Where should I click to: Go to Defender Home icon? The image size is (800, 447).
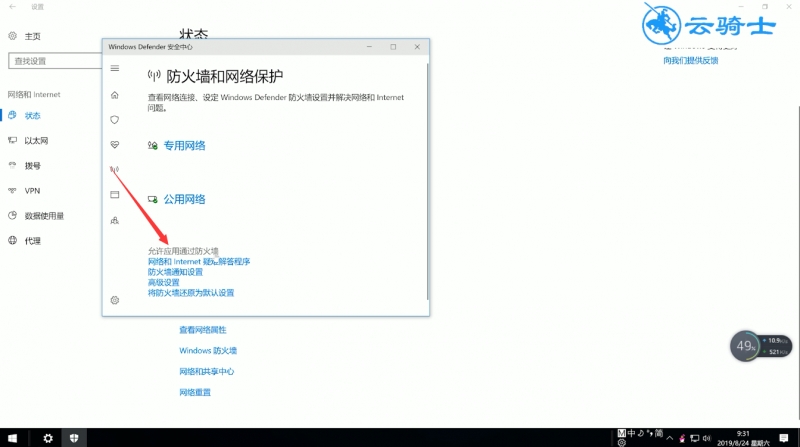coord(115,95)
